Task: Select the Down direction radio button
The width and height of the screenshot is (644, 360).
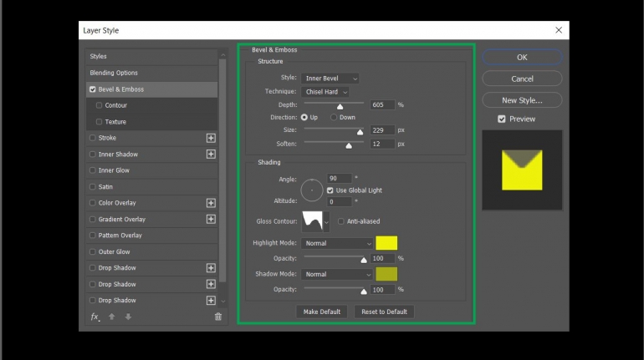Action: coord(334,117)
